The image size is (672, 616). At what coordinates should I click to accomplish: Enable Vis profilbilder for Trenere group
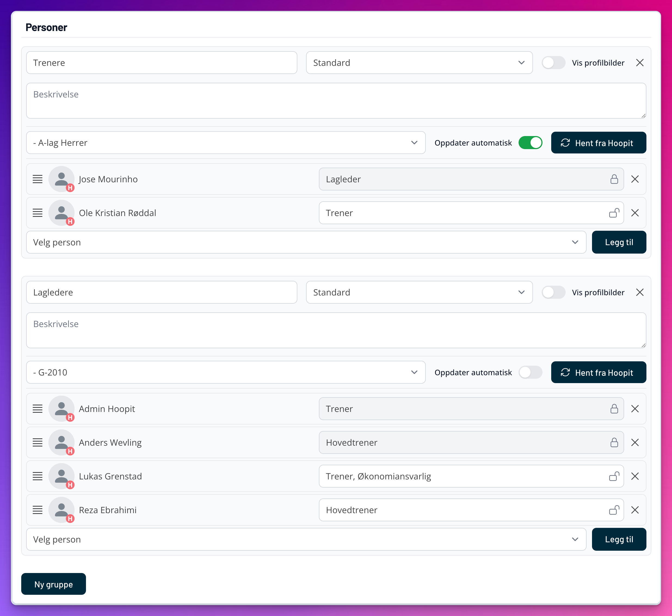pos(553,63)
